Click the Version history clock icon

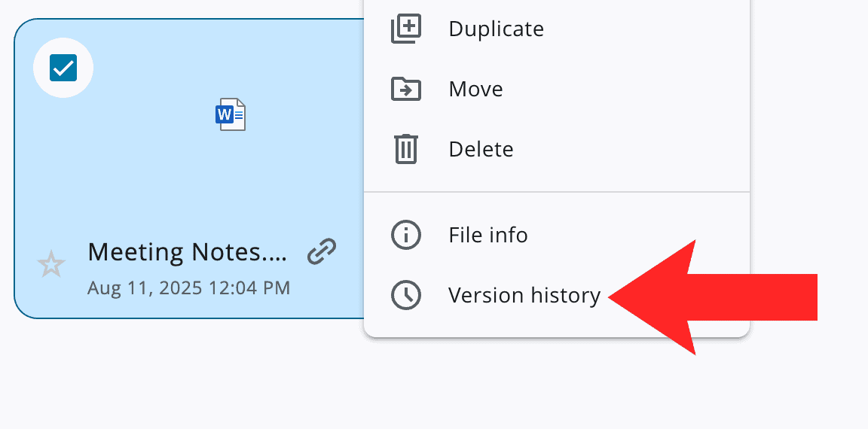405,295
